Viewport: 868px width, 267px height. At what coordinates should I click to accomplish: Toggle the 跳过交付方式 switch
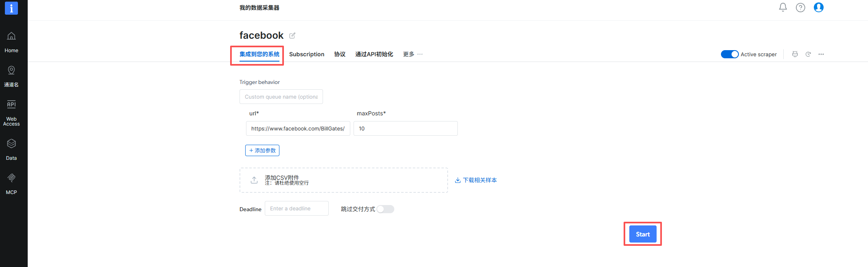[x=385, y=209]
